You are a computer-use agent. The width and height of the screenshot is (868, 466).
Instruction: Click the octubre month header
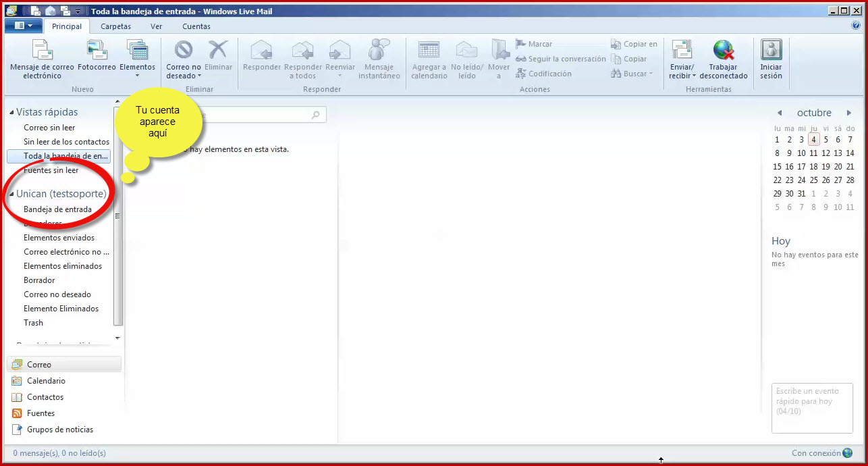point(814,113)
